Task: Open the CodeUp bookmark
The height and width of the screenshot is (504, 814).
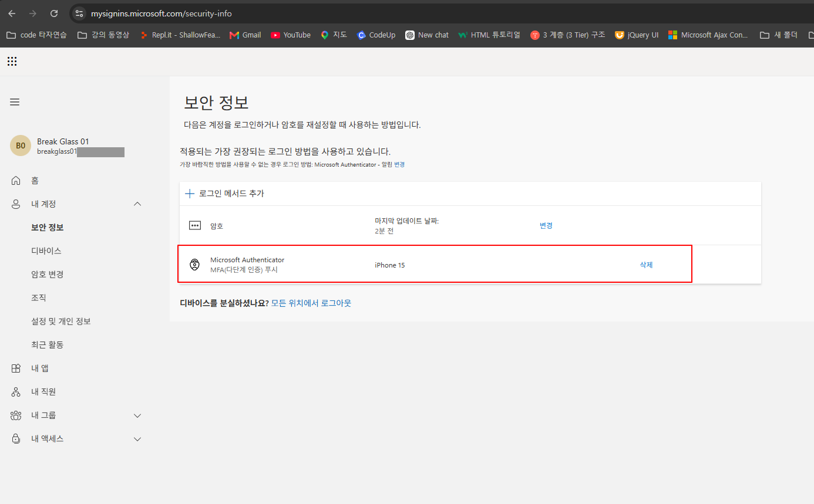Action: tap(376, 35)
